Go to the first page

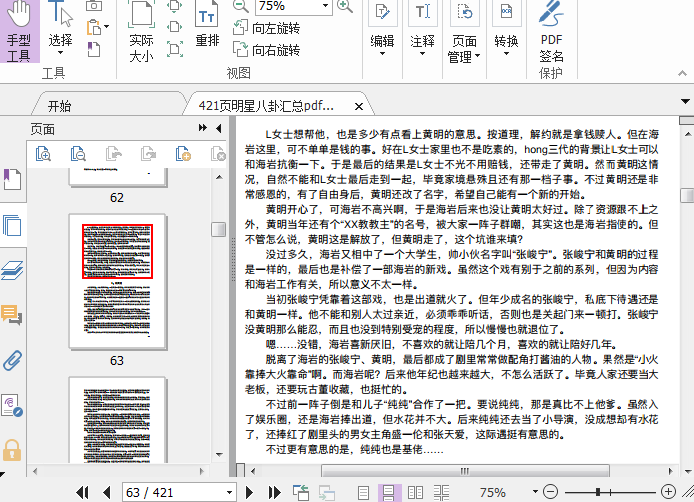point(82,492)
